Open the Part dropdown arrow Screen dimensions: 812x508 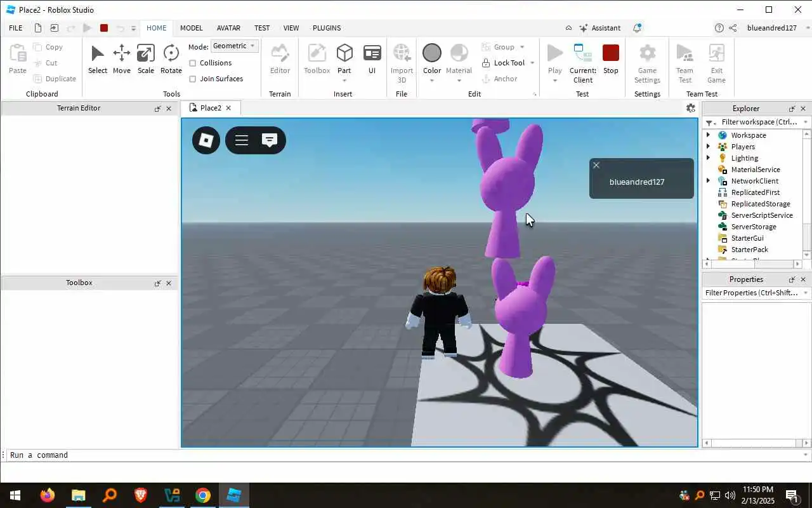click(344, 81)
